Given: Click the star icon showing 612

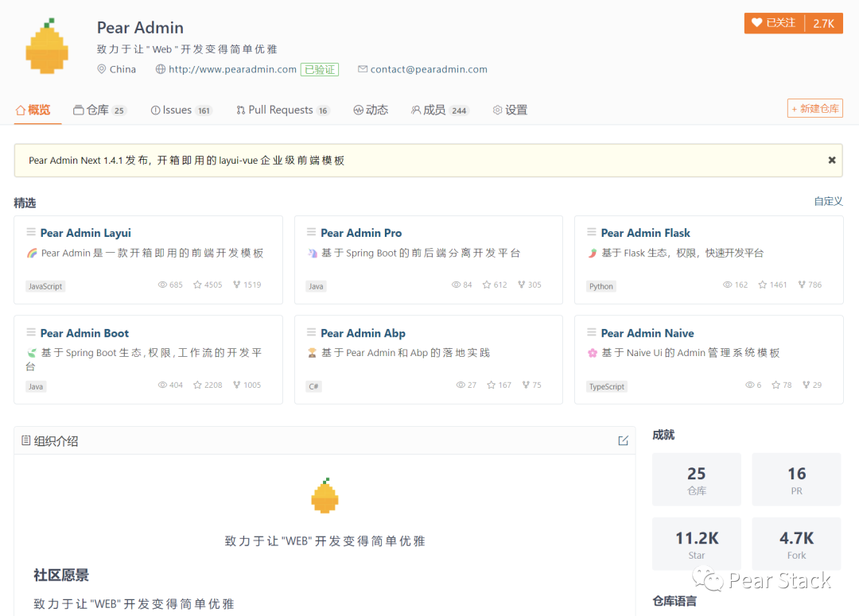Looking at the screenshot, I should click(x=487, y=285).
